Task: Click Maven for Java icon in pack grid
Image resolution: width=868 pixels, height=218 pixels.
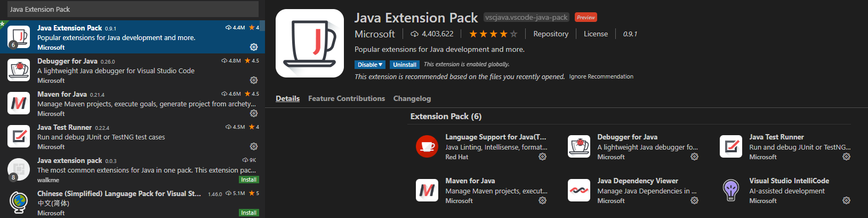Action: 427,190
